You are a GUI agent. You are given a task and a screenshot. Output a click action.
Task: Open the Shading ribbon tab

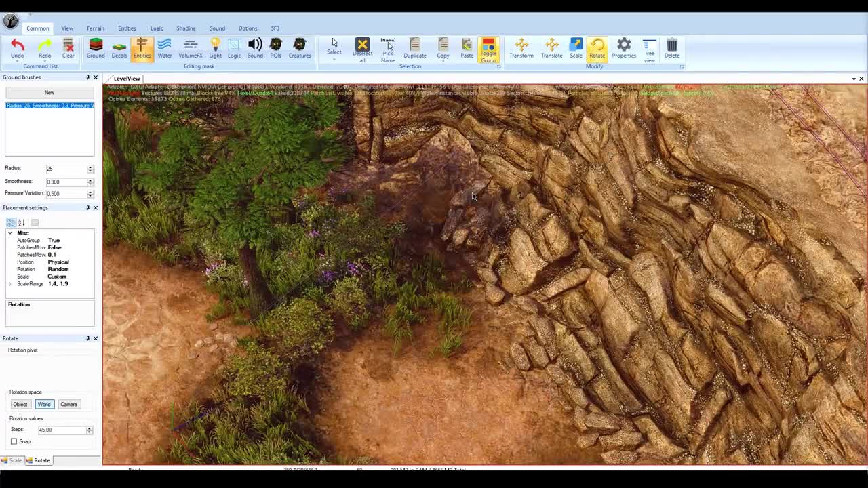click(186, 28)
